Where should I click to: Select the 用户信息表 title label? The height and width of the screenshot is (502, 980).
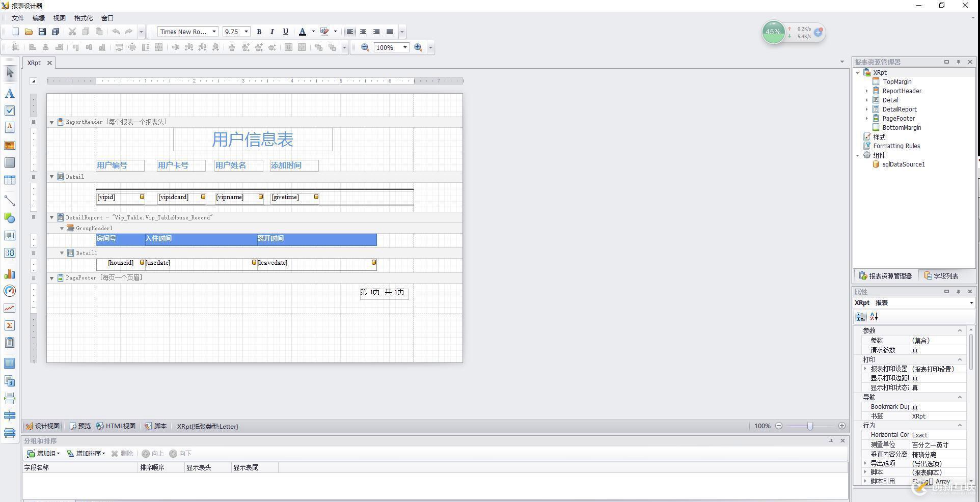tap(253, 140)
